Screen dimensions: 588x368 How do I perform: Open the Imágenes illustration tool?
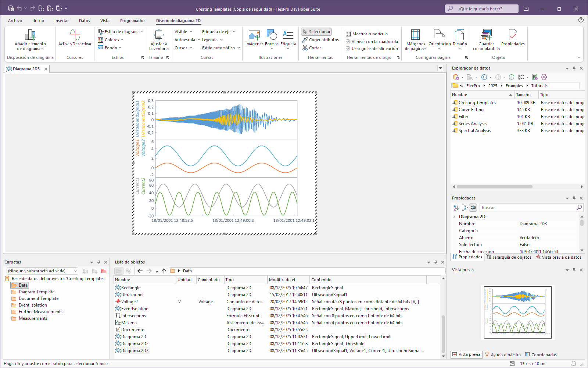coord(254,35)
